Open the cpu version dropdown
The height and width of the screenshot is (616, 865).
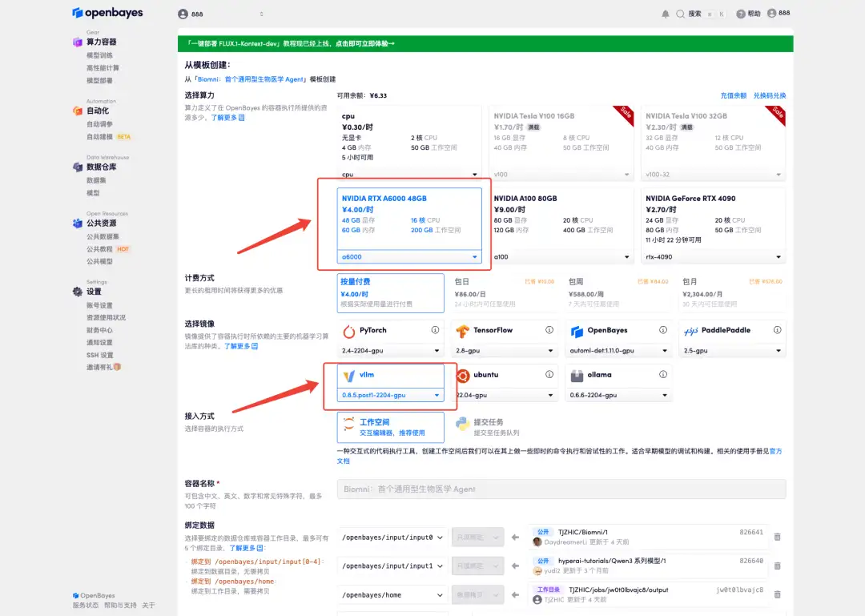408,175
